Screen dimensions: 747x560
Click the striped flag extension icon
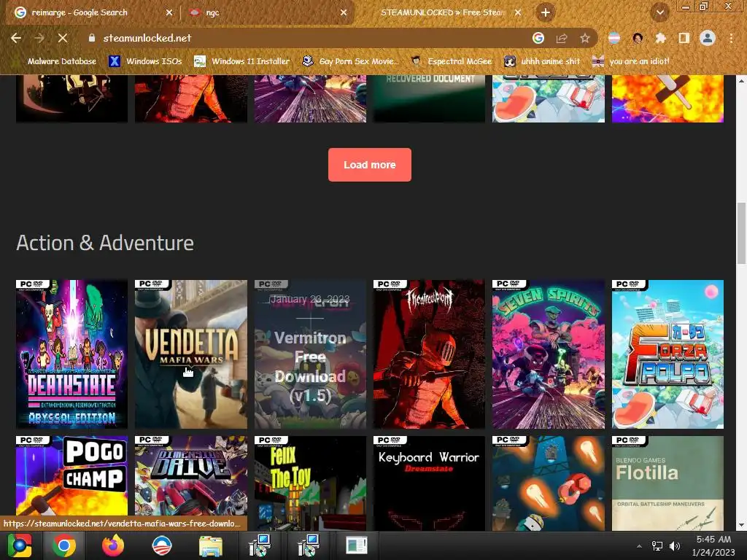[x=614, y=38]
